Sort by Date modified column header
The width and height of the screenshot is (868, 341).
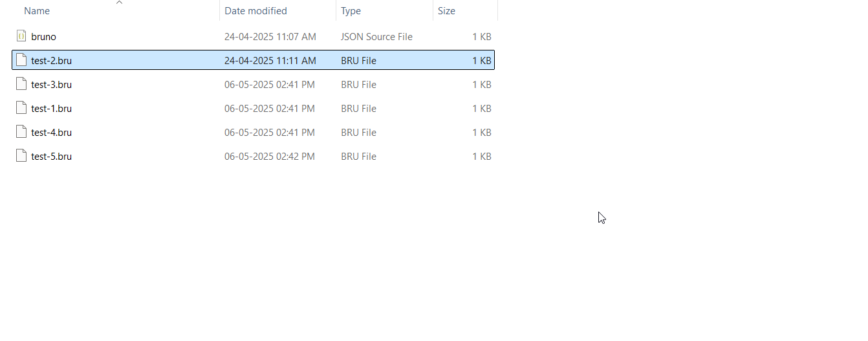pyautogui.click(x=255, y=11)
